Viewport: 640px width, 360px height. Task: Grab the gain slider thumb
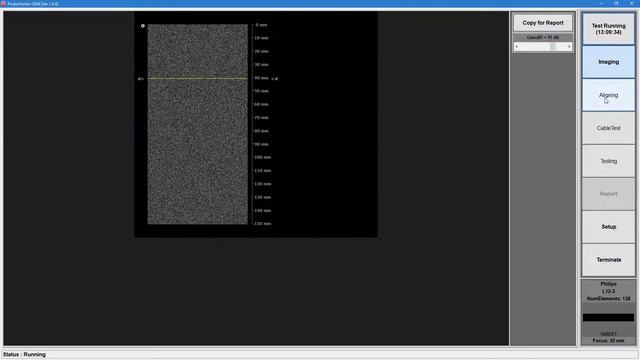553,47
